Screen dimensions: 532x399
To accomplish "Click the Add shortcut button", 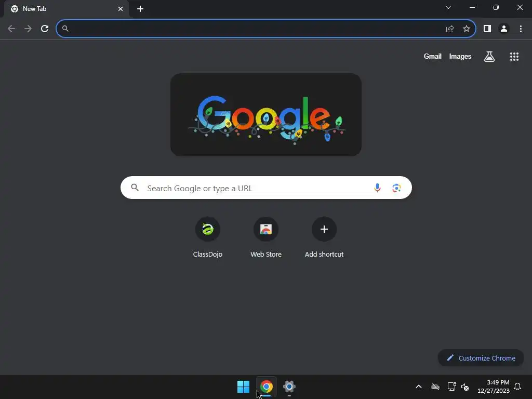I will tap(324, 238).
